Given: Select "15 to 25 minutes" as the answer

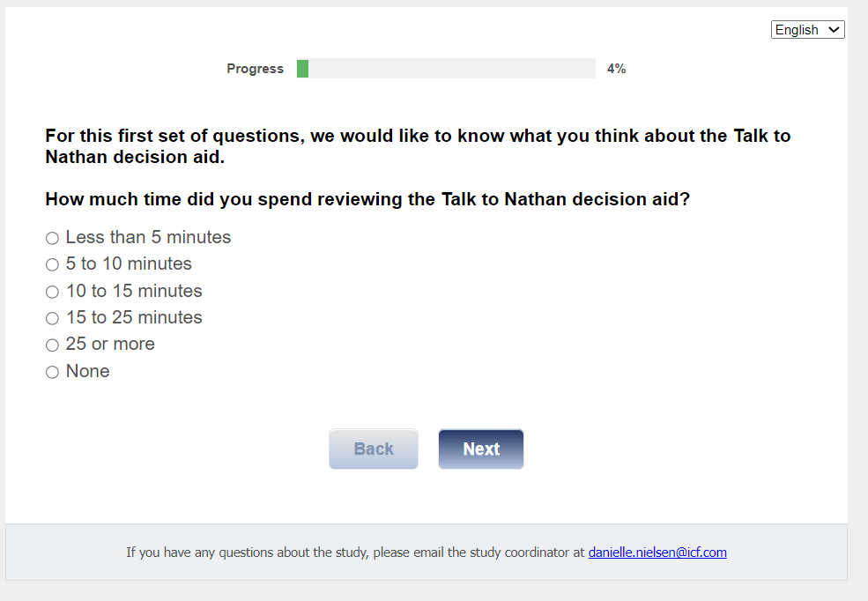Looking at the screenshot, I should [x=52, y=318].
